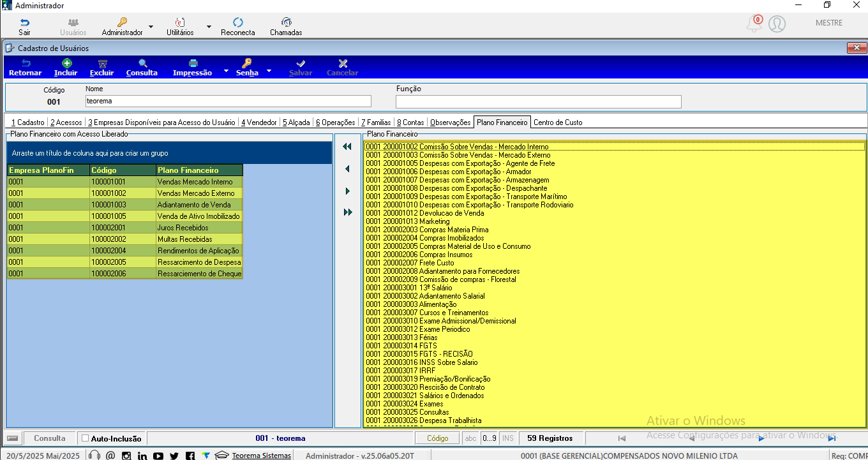Viewport: 868px width, 460px height.
Task: Move all items with double left arrow
Action: 347,147
